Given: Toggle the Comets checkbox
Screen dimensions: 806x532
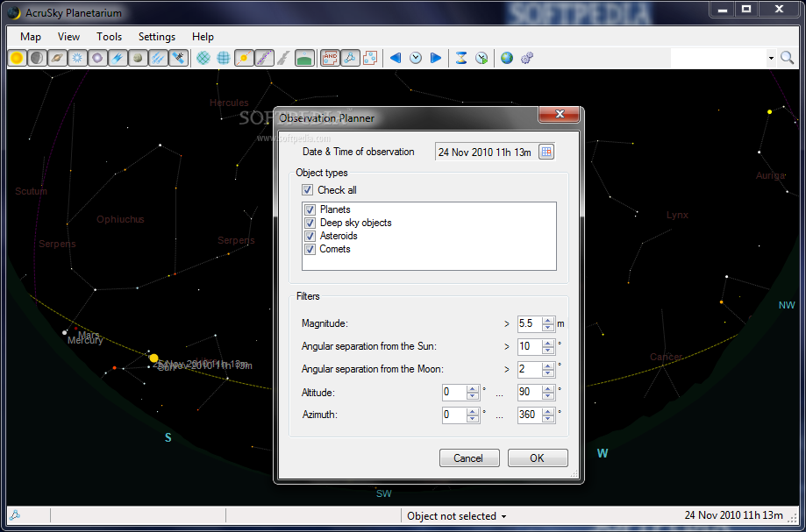Looking at the screenshot, I should 310,249.
